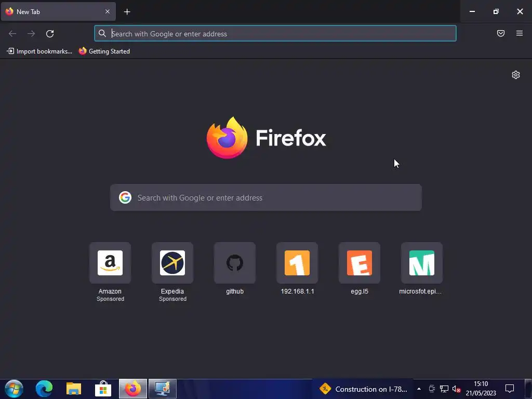Click the Back navigation arrow
This screenshot has width=532, height=399.
pos(12,34)
